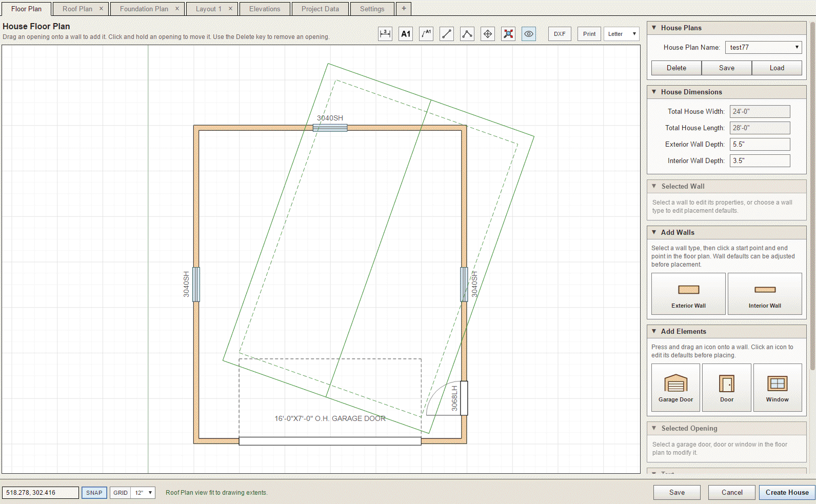Toggle the SNAP button
Viewport: 816px width, 504px height.
click(94, 493)
